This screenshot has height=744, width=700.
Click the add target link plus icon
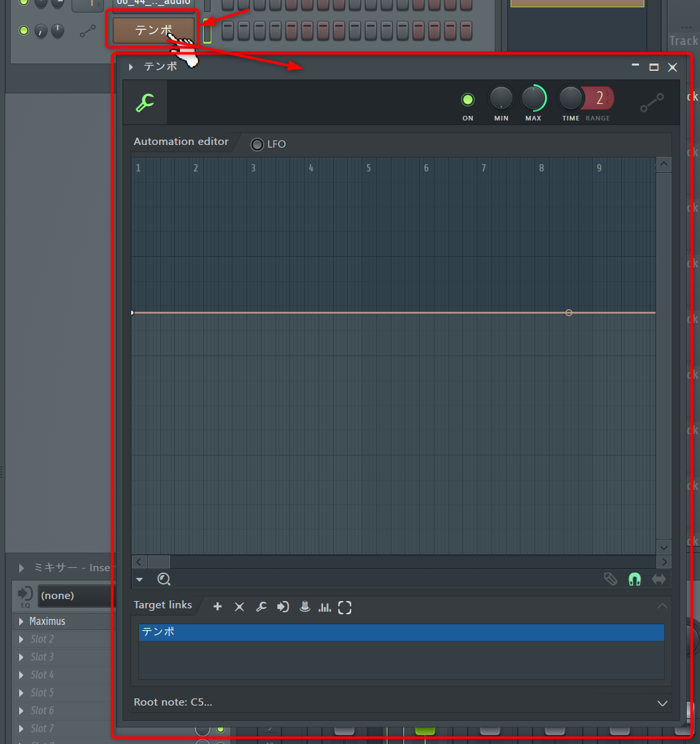pos(217,607)
